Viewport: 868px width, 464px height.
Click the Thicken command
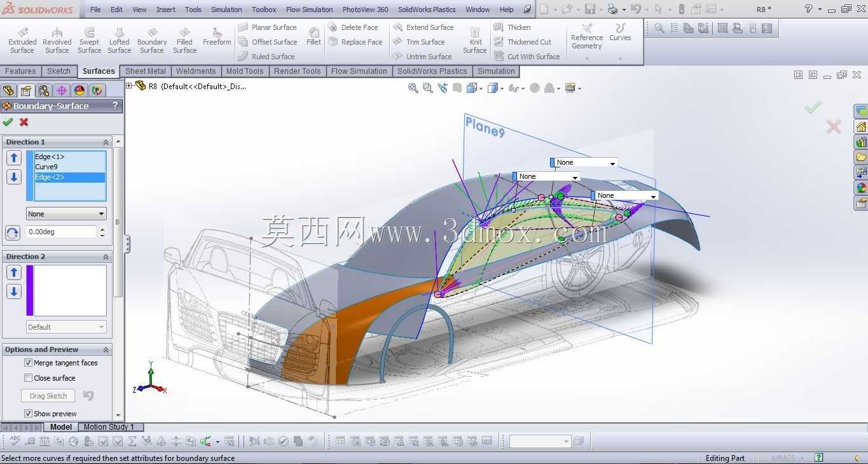pos(513,27)
